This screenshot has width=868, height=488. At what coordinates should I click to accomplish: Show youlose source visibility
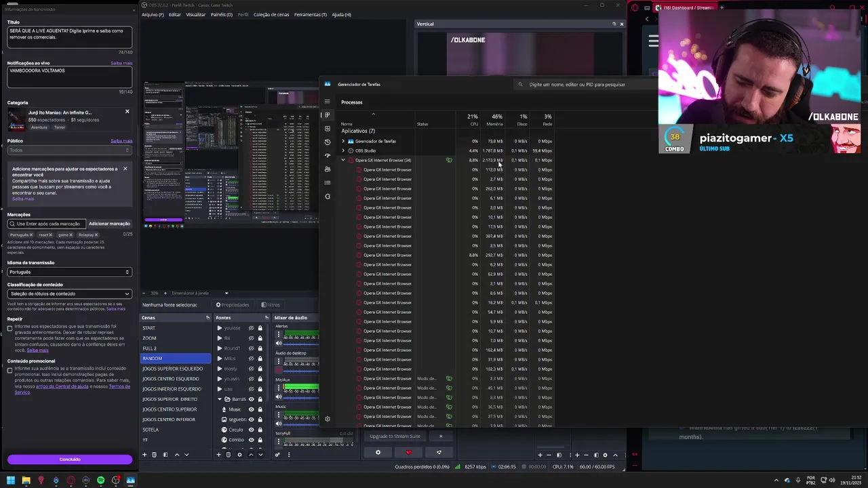tap(251, 328)
